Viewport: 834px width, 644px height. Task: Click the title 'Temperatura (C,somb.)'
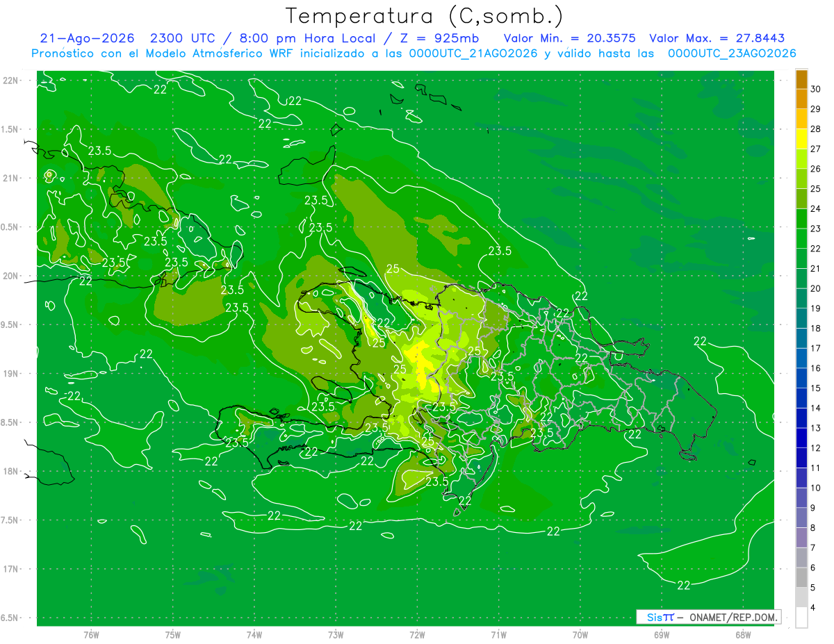424,16
